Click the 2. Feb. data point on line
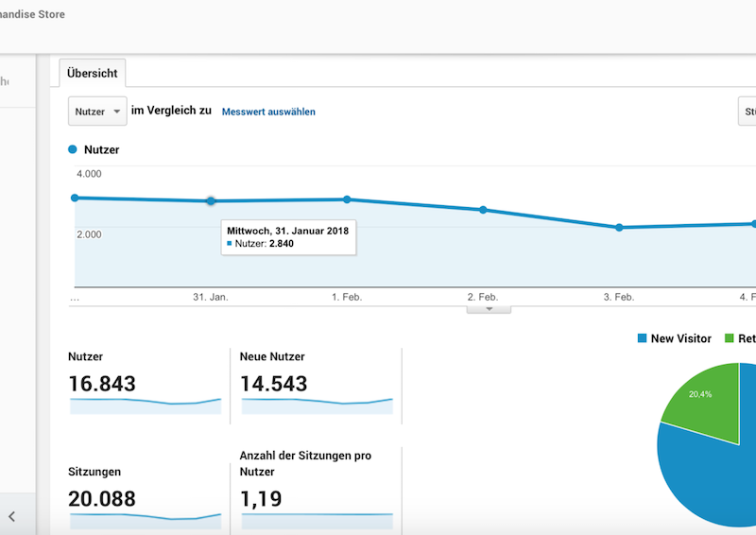 483,210
